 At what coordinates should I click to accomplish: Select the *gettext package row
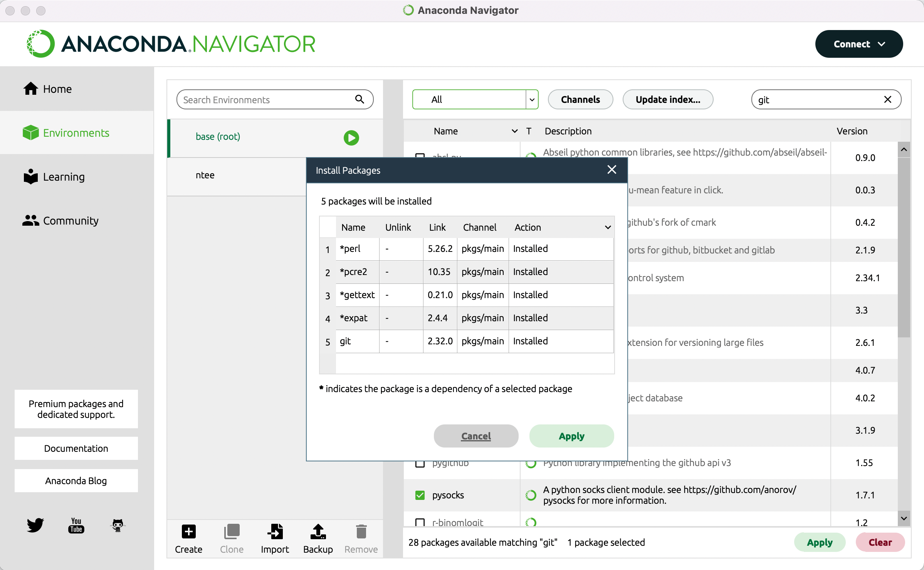click(466, 295)
